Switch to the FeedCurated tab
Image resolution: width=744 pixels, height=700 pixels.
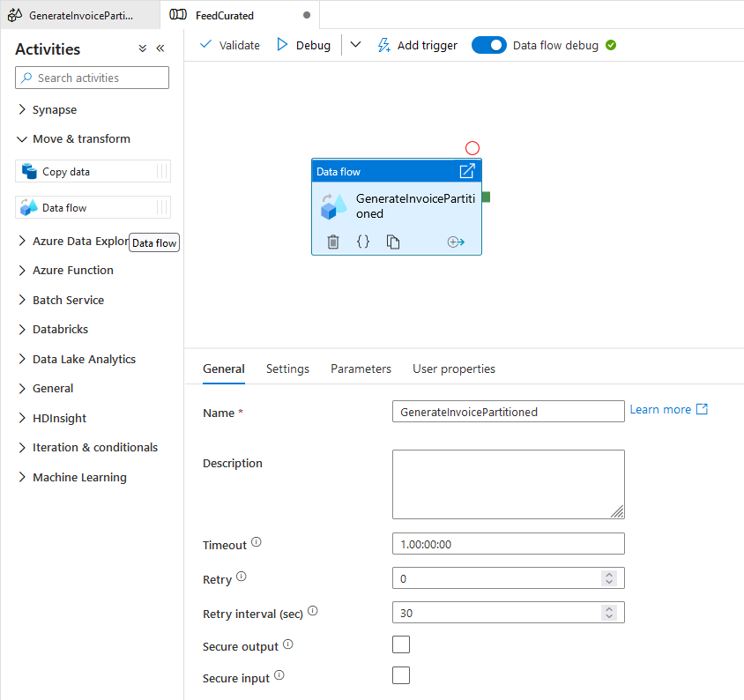240,15
